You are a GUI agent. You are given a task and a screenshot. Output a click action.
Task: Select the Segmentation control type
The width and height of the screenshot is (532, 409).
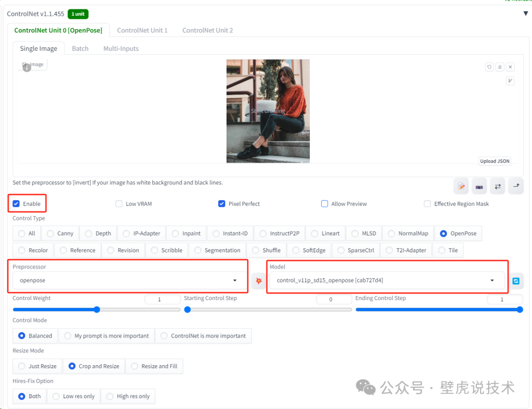(x=217, y=250)
